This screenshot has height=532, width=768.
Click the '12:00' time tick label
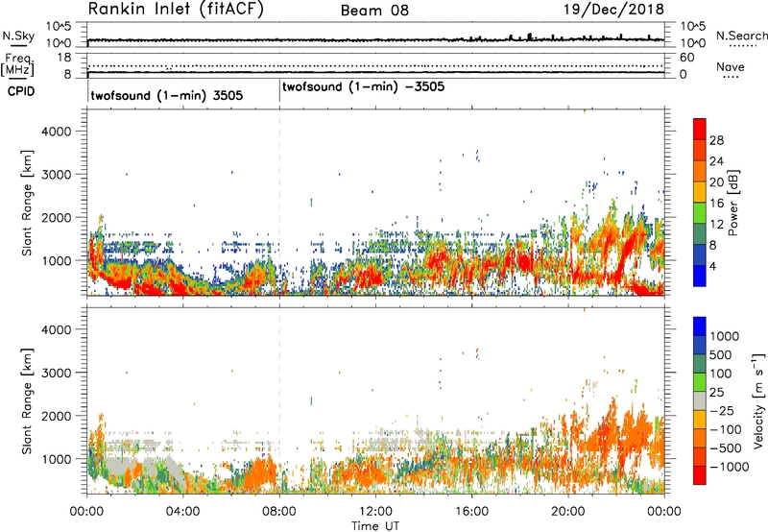(x=375, y=512)
